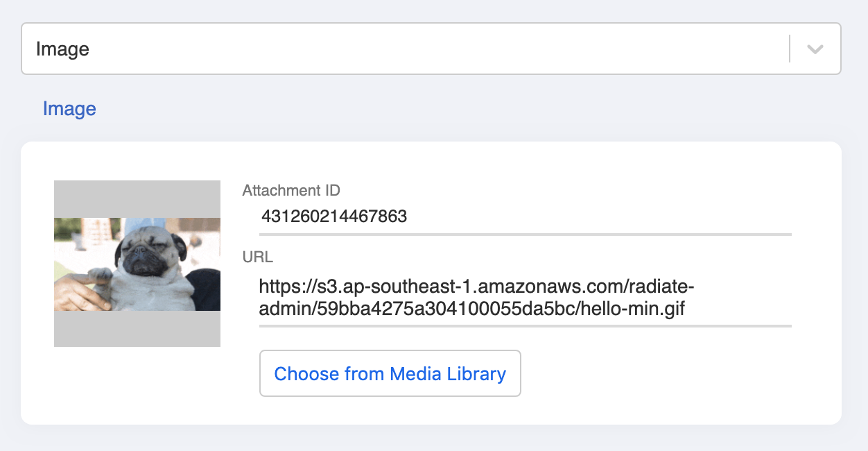Click the 's3.ap-southeast-1' part of the URL
This screenshot has height=451, width=868.
(x=370, y=286)
